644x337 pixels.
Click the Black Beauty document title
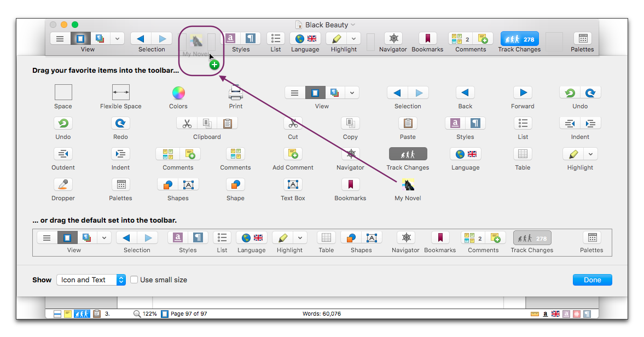(x=327, y=25)
